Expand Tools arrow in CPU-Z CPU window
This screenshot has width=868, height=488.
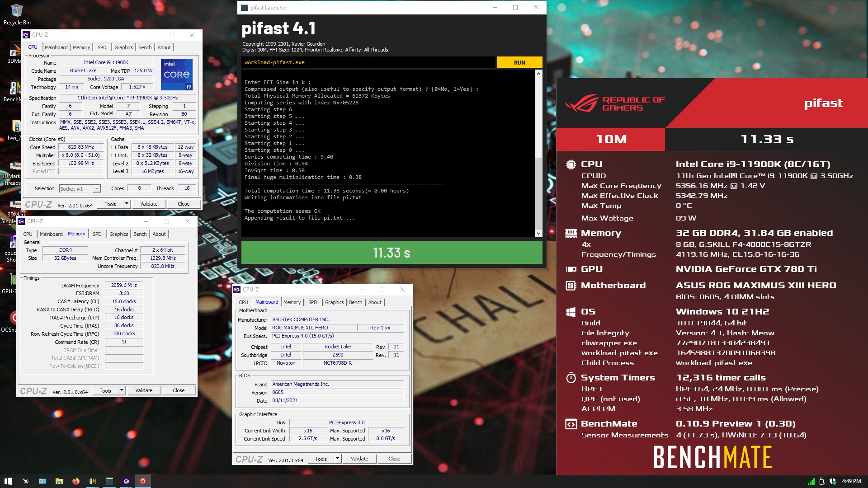click(x=127, y=204)
